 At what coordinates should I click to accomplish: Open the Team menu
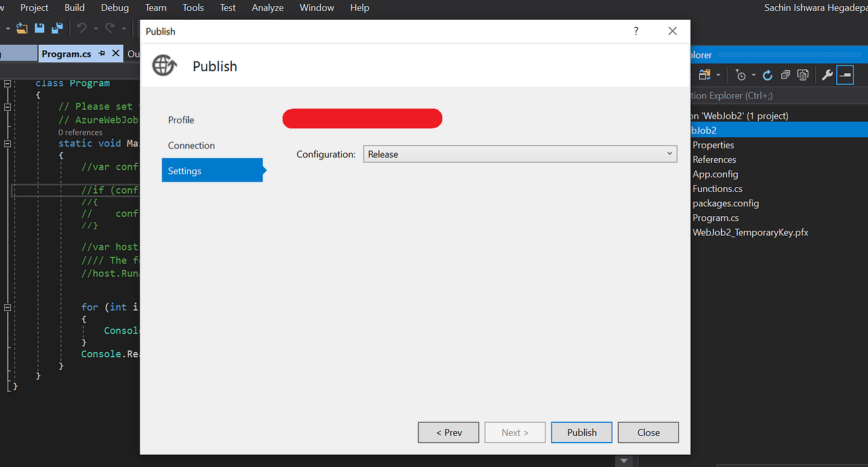(155, 7)
